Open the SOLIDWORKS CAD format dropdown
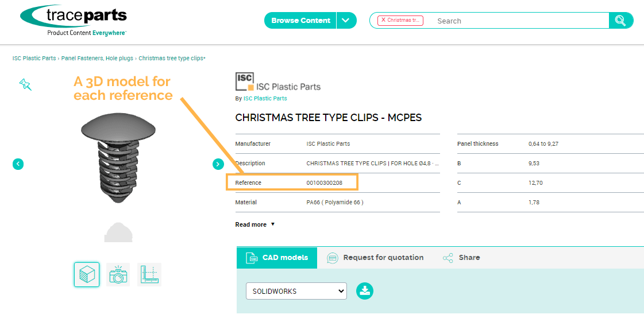The width and height of the screenshot is (644, 330). tap(296, 291)
